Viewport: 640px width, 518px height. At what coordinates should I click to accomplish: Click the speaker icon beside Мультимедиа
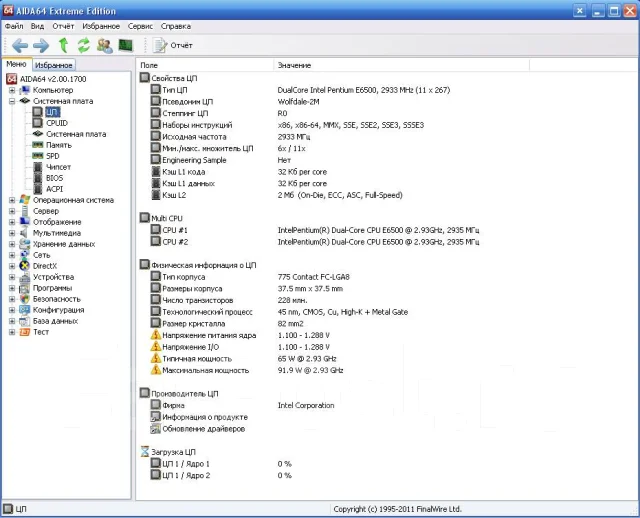24,233
